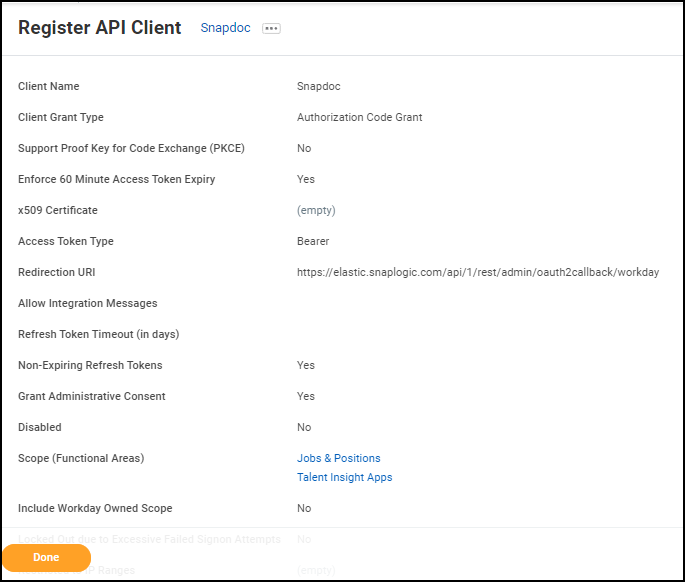Select the Snapdoc value beside Client Name
The image size is (685, 582).
tap(318, 86)
